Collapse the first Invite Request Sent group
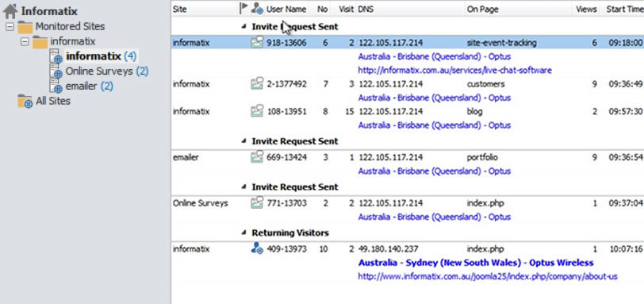The height and width of the screenshot is (304, 644). pyautogui.click(x=244, y=27)
